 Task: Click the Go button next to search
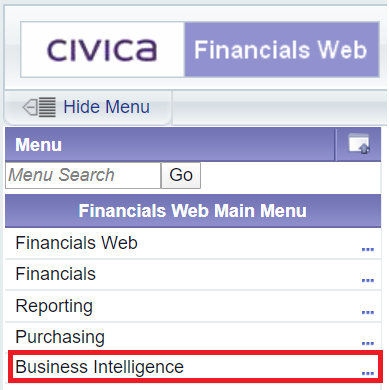pos(181,175)
